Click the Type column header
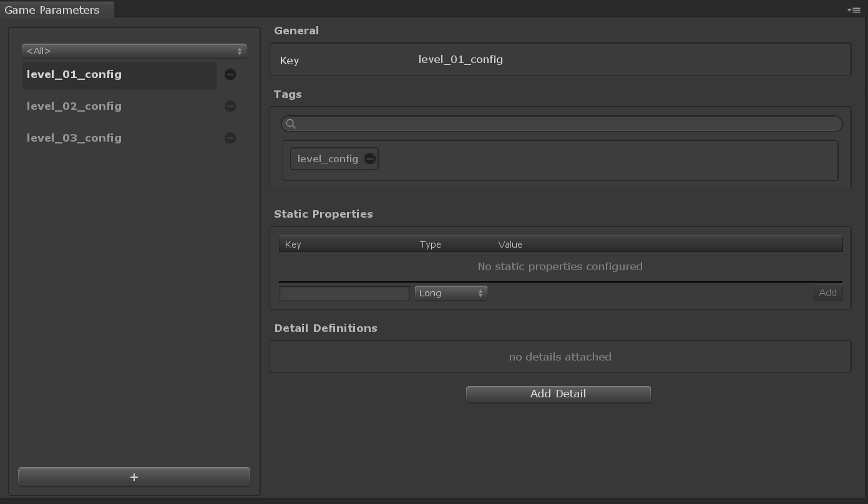The width and height of the screenshot is (868, 504). click(x=431, y=245)
